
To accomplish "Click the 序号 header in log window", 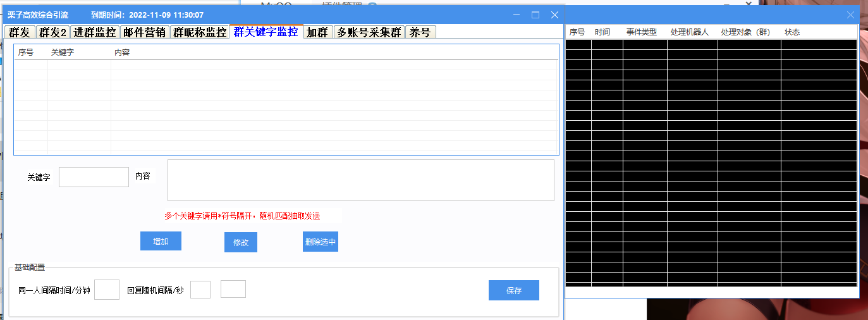I will point(577,32).
